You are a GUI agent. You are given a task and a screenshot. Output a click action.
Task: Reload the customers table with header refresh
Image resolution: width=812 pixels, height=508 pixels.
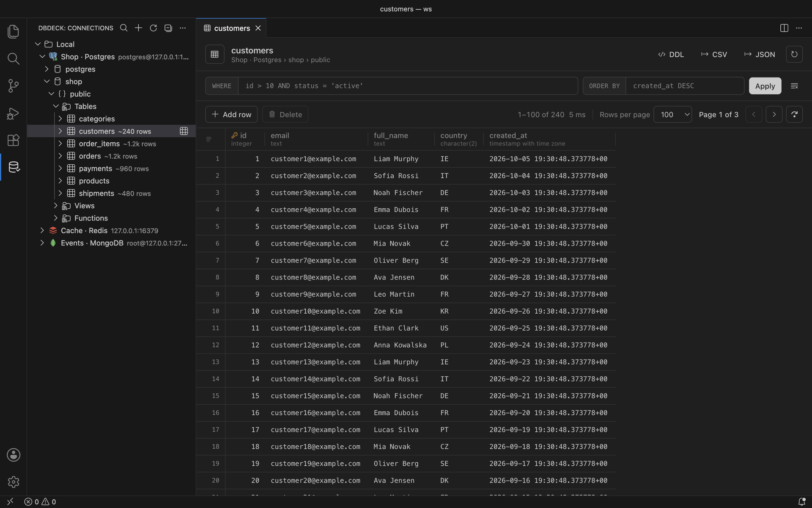point(794,54)
